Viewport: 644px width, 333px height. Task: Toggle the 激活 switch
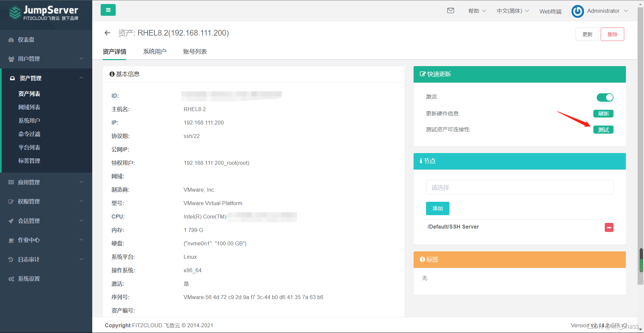605,97
